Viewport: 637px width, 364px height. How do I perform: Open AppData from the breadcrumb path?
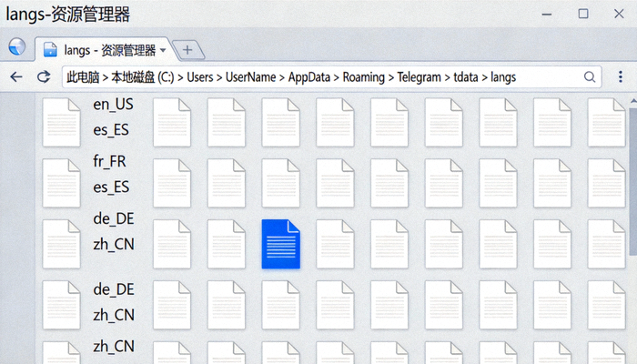click(x=310, y=77)
